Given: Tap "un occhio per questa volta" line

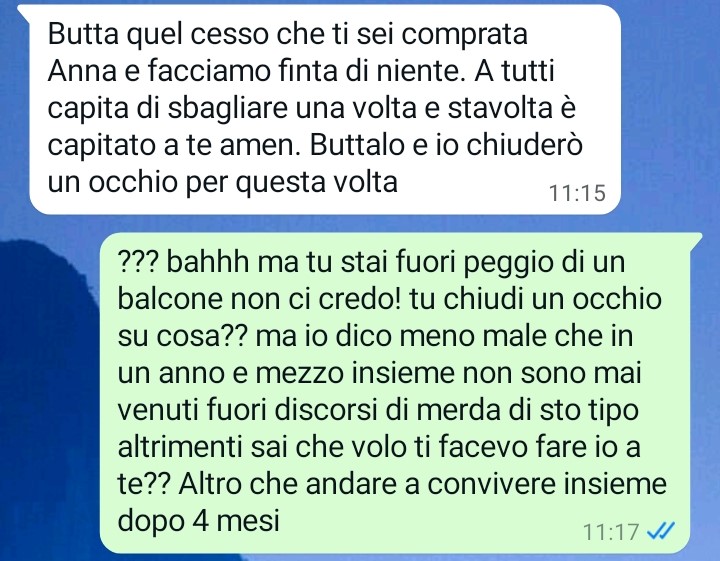Looking at the screenshot, I should [x=222, y=182].
